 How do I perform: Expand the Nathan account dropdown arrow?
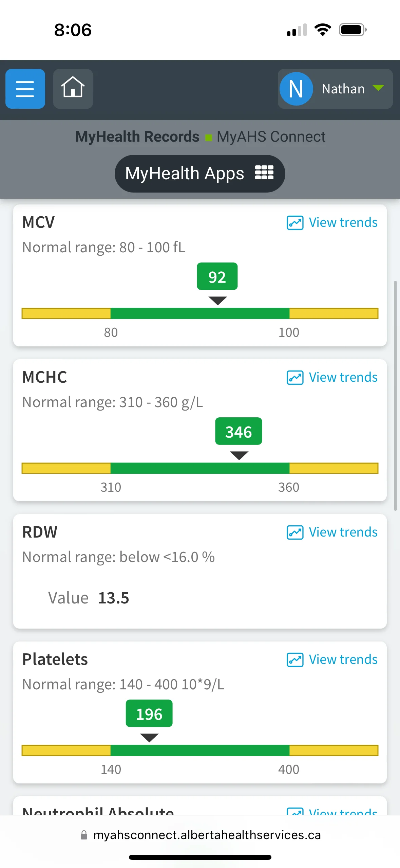point(378,88)
